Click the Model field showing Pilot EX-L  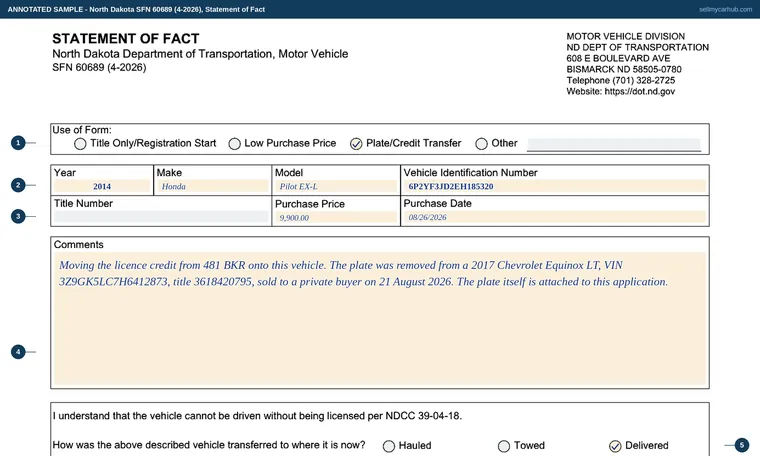tap(335, 187)
